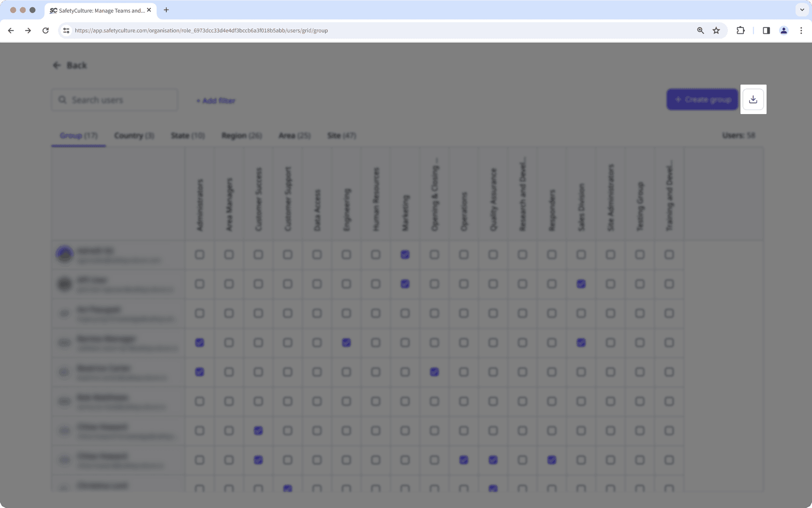
Task: Switch to the Country (3) tab
Action: click(x=134, y=136)
